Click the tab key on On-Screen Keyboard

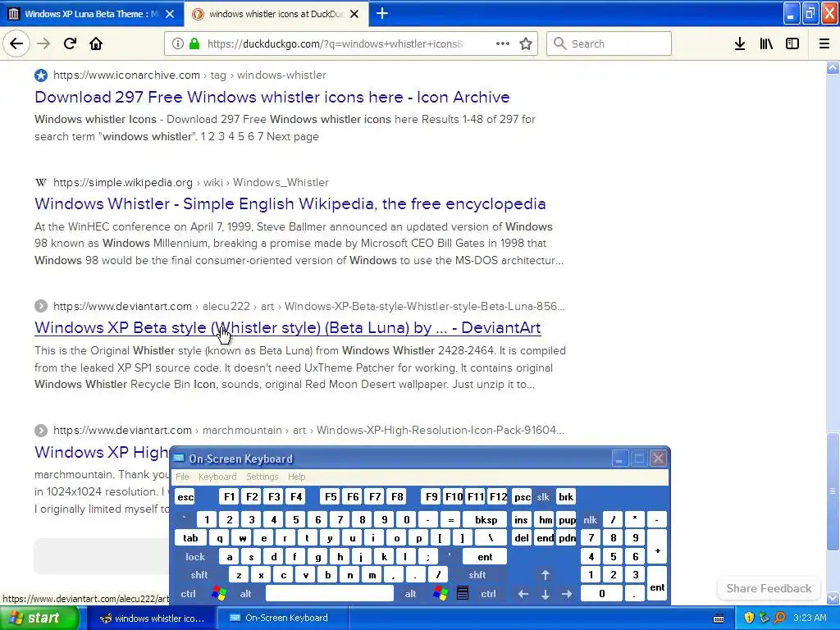[190, 538]
